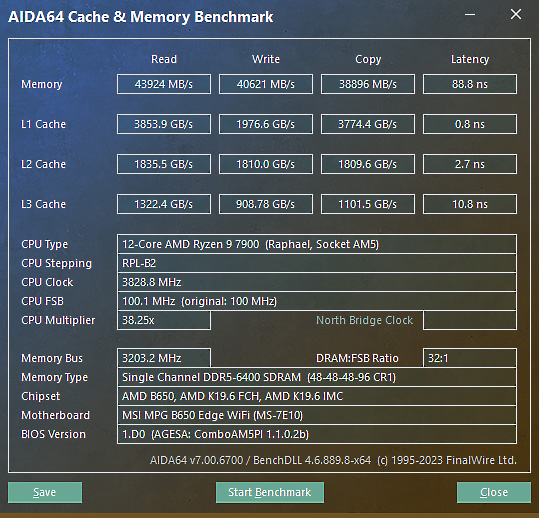Click the empty North Bridge Clock field
The image size is (539, 518).
point(470,320)
